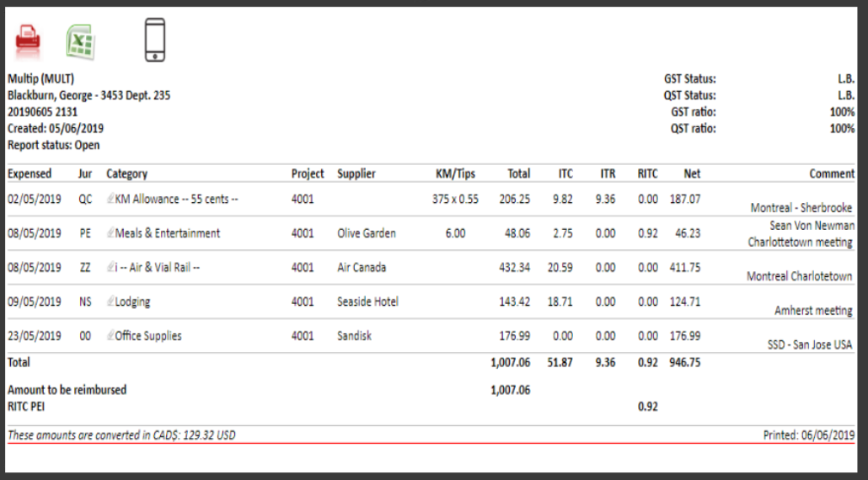The width and height of the screenshot is (868, 480).
Task: Click the Montreal Charlotetown comment
Action: point(800,276)
